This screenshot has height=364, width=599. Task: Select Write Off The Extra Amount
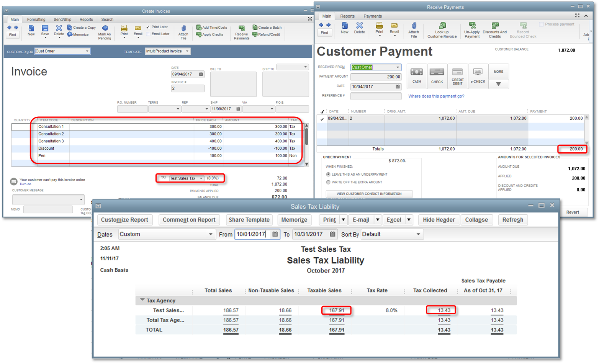coord(328,182)
